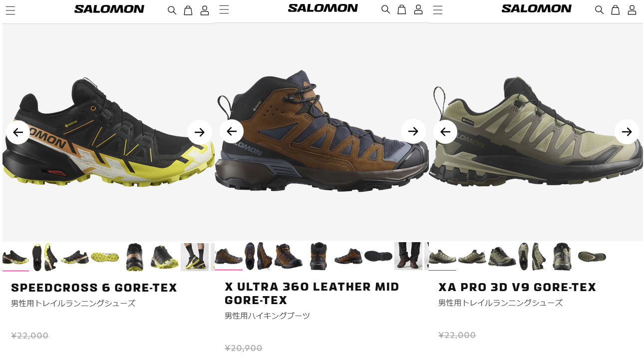644x355 pixels.
Task: Open hamburger menu in XA Pro 3D panel
Action: [x=438, y=10]
